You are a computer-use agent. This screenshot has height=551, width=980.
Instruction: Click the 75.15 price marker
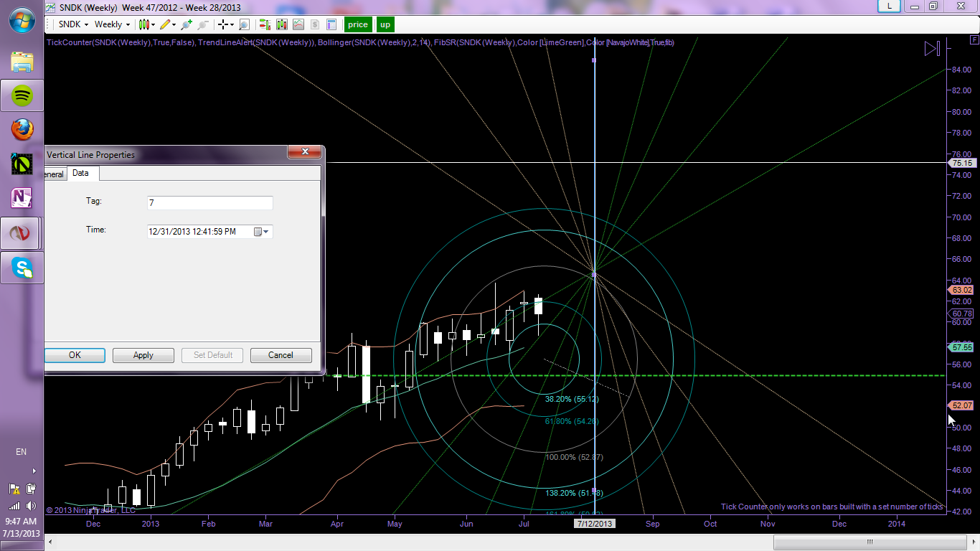(x=961, y=163)
